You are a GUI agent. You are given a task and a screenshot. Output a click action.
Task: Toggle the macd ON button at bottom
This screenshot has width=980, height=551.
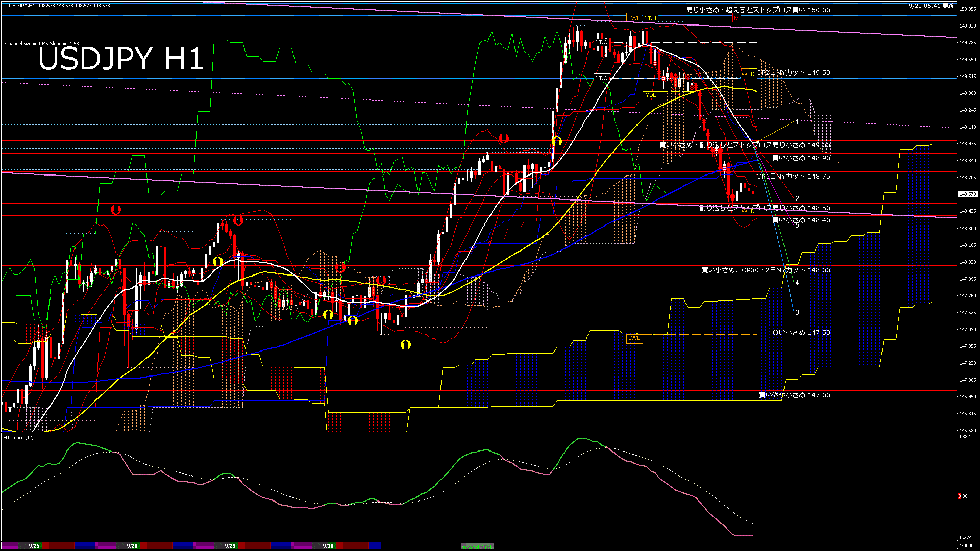(x=477, y=546)
